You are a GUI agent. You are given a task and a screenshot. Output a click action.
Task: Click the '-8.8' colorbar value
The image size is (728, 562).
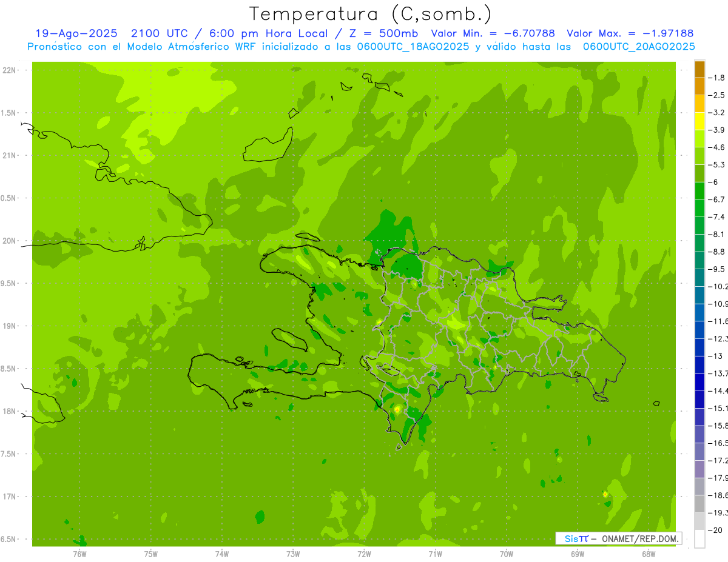[718, 252]
